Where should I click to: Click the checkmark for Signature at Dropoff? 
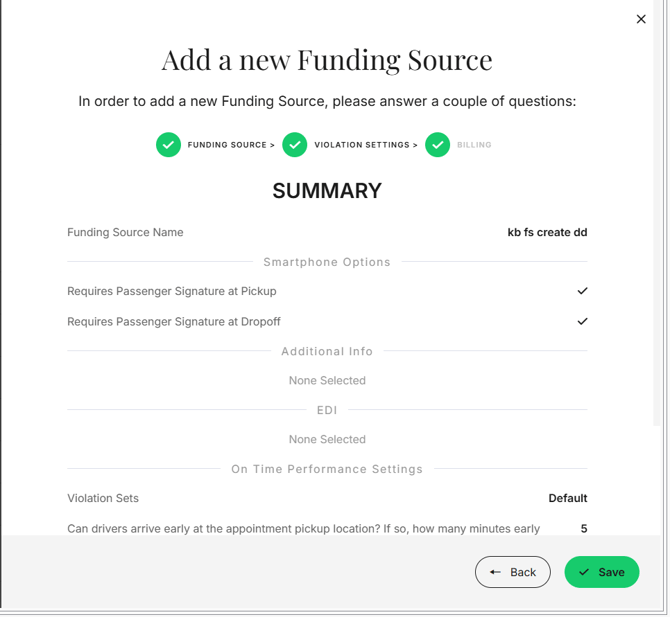[582, 322]
